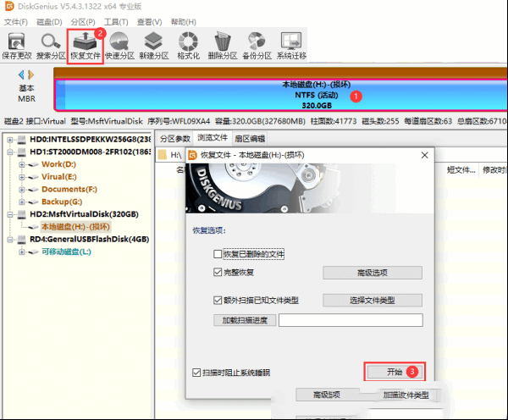
Task: Go to previous disk with left arrow
Action: [21, 75]
